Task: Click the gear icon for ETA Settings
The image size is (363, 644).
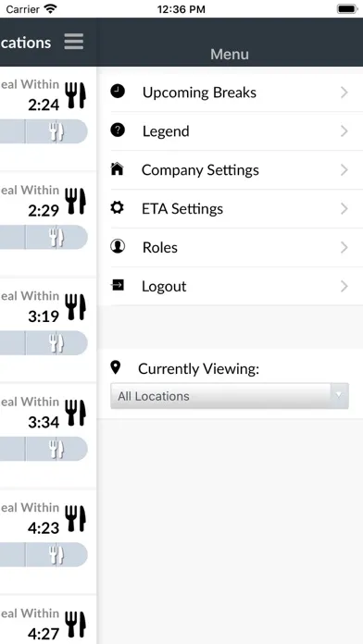Action: point(118,208)
